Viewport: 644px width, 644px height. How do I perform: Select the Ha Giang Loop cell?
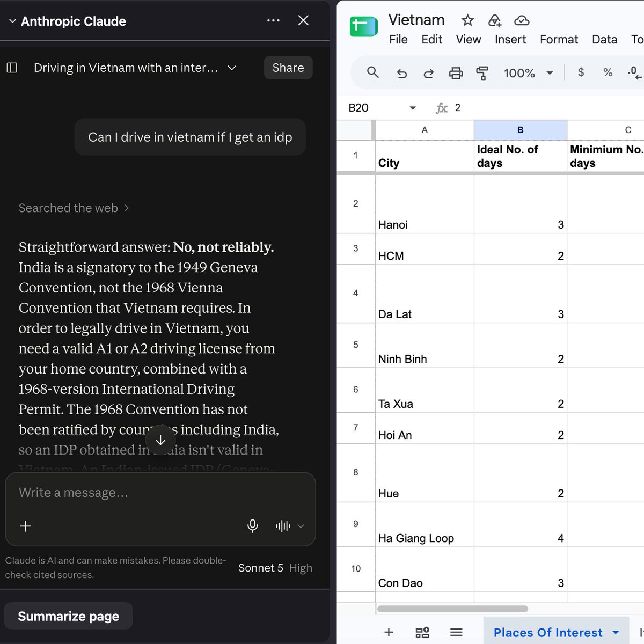pyautogui.click(x=425, y=524)
